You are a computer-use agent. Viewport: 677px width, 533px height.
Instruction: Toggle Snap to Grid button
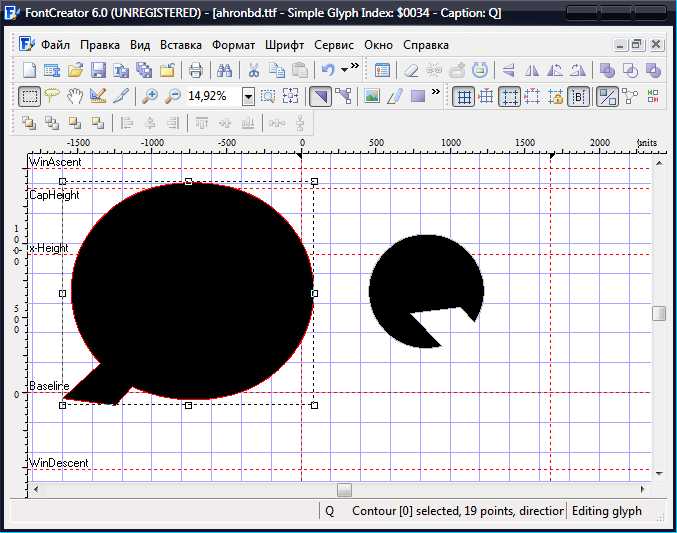click(486, 96)
